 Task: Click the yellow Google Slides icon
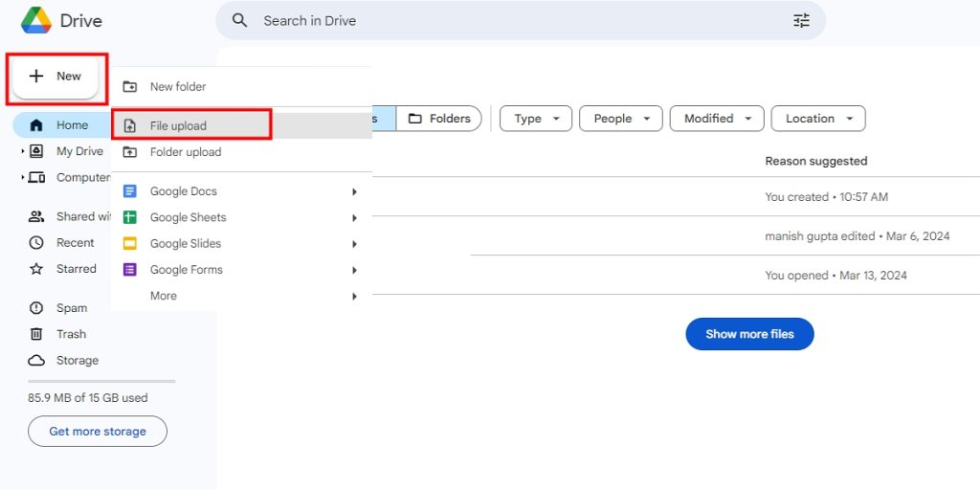pos(129,244)
